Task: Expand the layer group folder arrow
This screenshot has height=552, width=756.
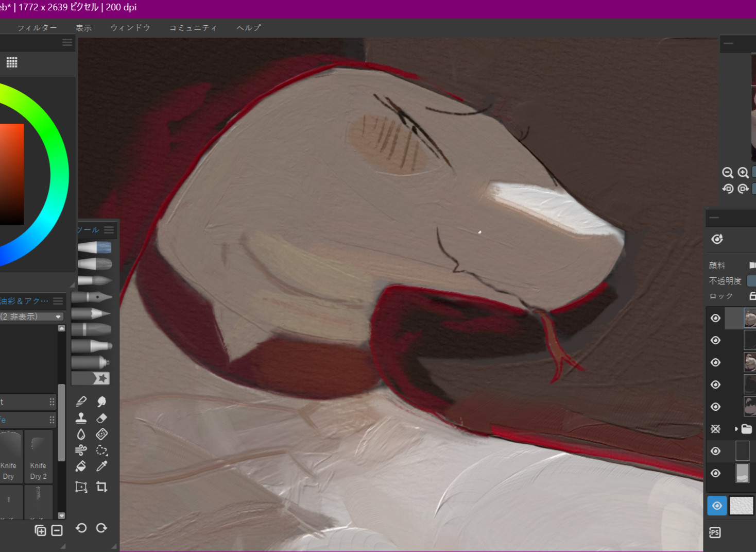Action: coord(736,429)
